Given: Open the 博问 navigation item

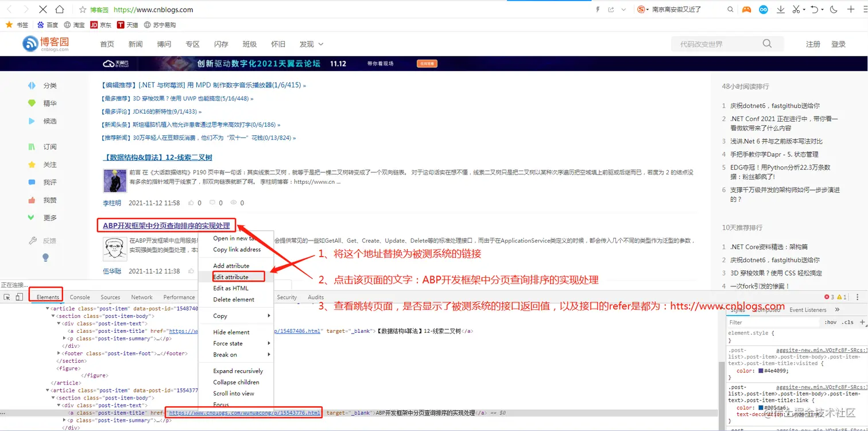Looking at the screenshot, I should click(x=164, y=44).
